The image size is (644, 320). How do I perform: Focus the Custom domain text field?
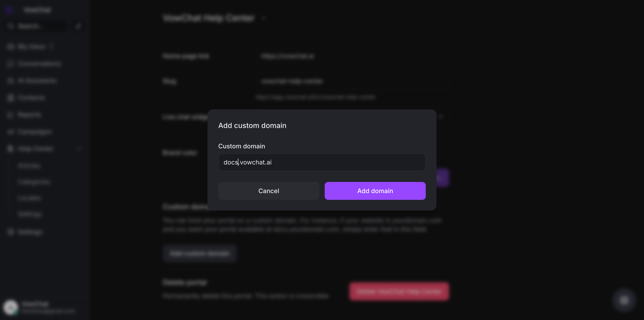[x=322, y=162]
